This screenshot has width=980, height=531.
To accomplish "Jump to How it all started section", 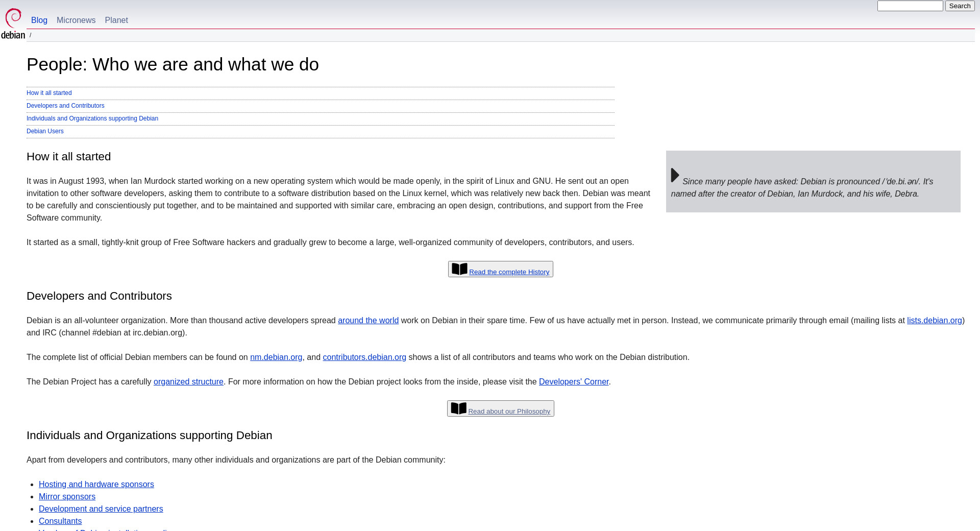I will [x=49, y=93].
